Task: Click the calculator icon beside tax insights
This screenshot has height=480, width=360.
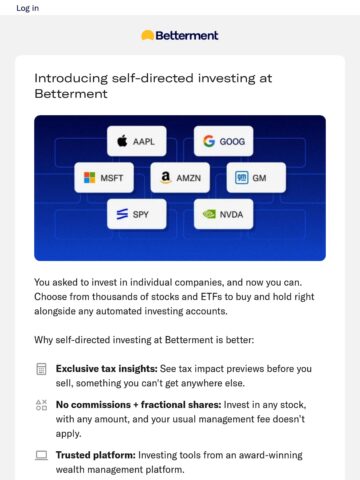Action: [41, 369]
